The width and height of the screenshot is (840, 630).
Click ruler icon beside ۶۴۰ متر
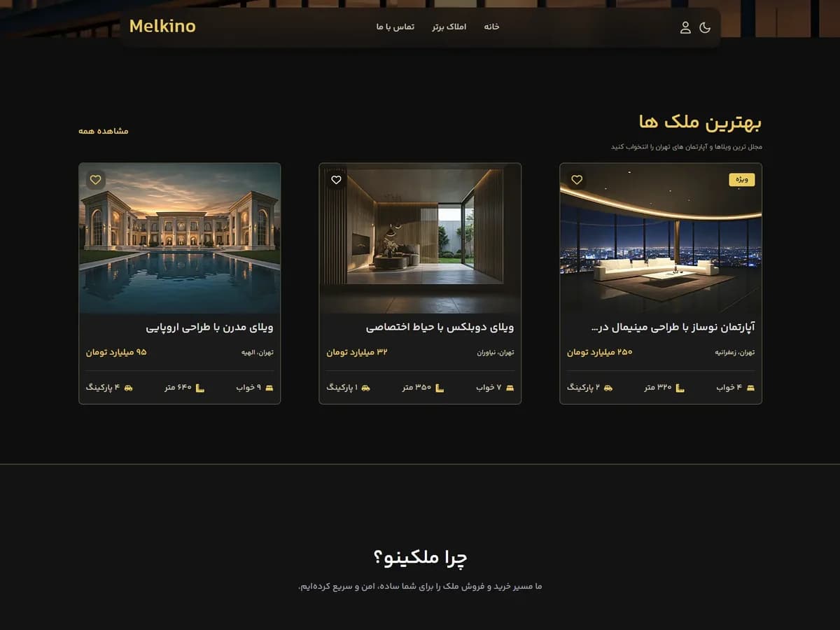pyautogui.click(x=199, y=388)
